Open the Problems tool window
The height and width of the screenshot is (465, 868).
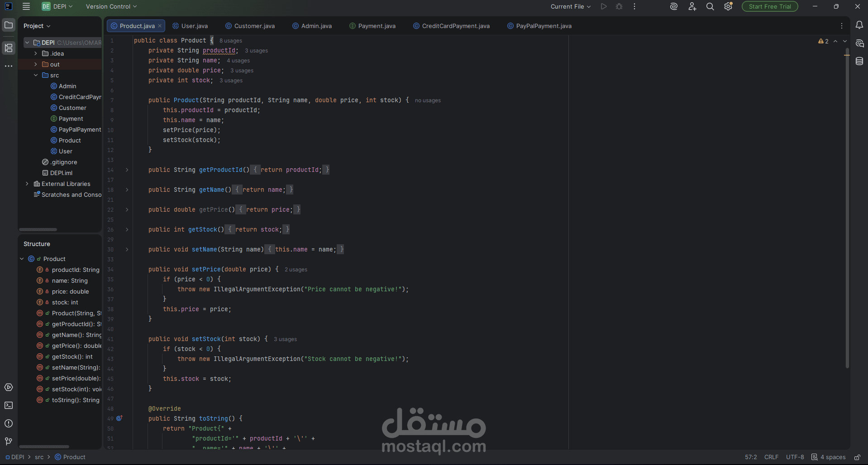pos(9,424)
